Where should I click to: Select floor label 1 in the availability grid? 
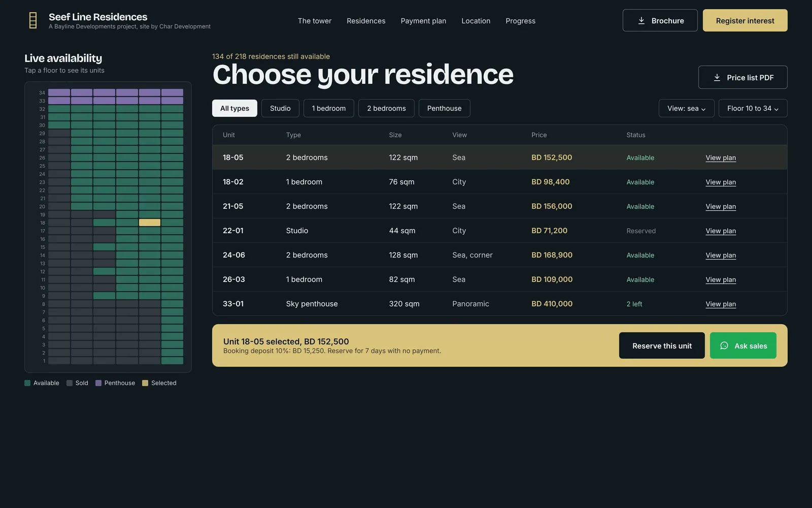44,361
